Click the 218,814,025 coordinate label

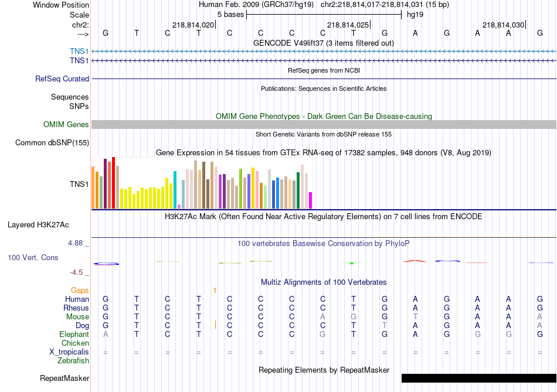348,25
